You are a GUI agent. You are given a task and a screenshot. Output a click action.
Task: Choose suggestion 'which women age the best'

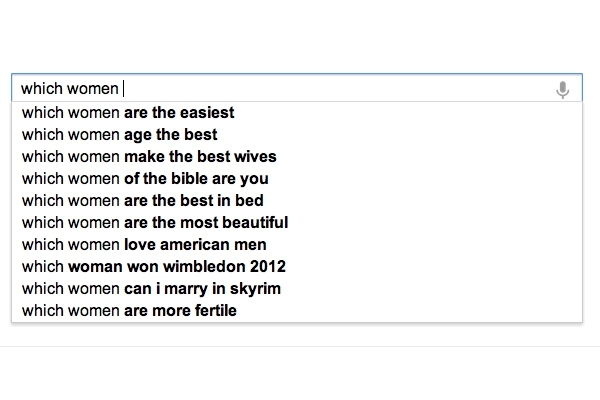click(x=297, y=135)
